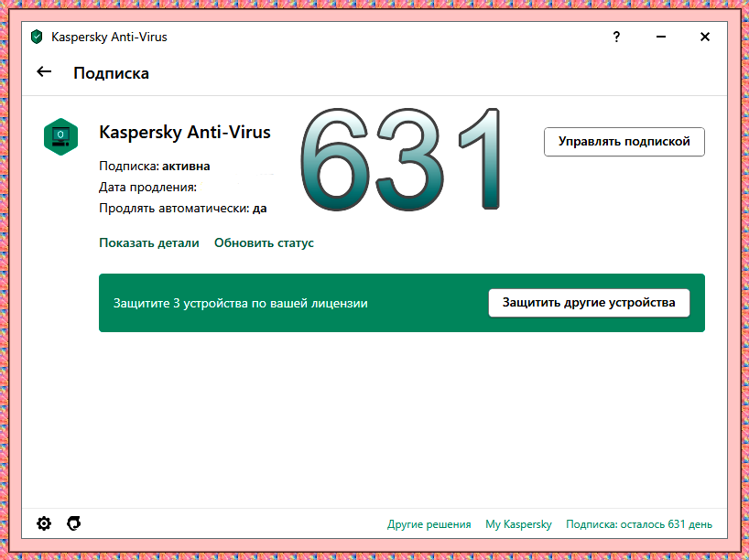Go back using the arrow icon

pos(44,72)
